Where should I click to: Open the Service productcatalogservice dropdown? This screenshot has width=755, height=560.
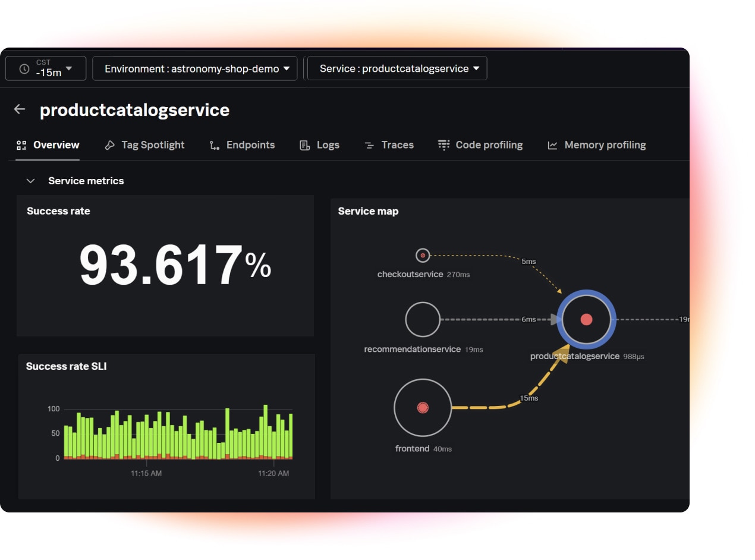tap(397, 68)
